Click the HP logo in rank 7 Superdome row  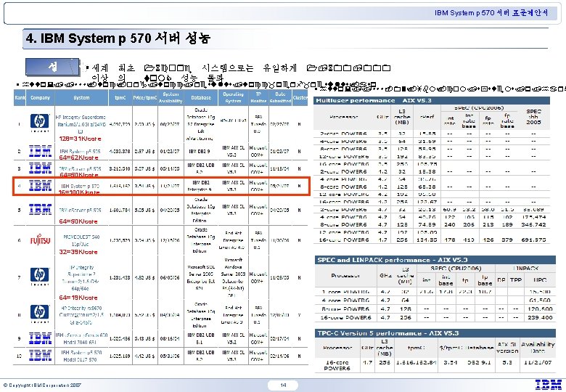[40, 276]
